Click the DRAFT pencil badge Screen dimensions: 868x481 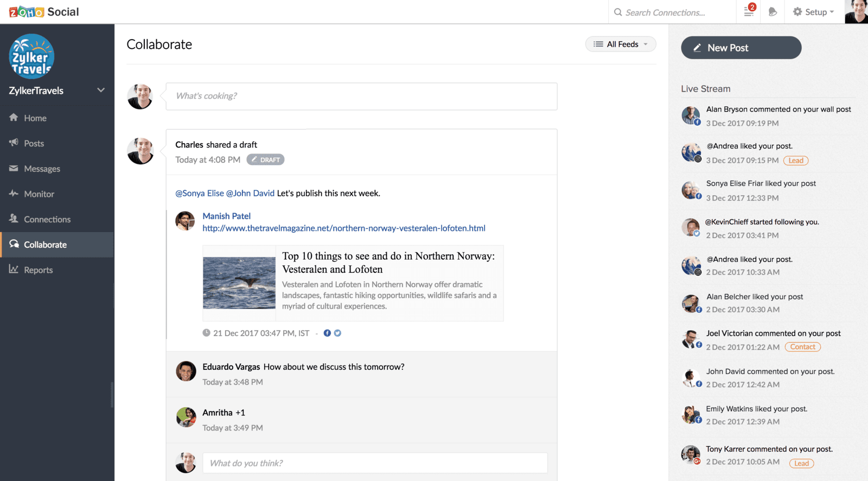click(x=265, y=159)
